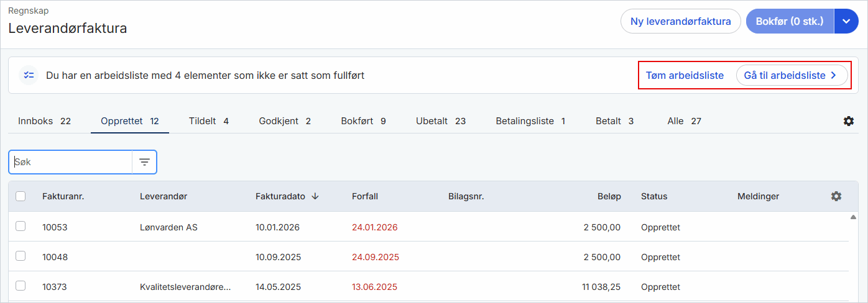Viewport: 868px width, 303px height.
Task: Click Ny leverandørfaktura button
Action: click(681, 21)
